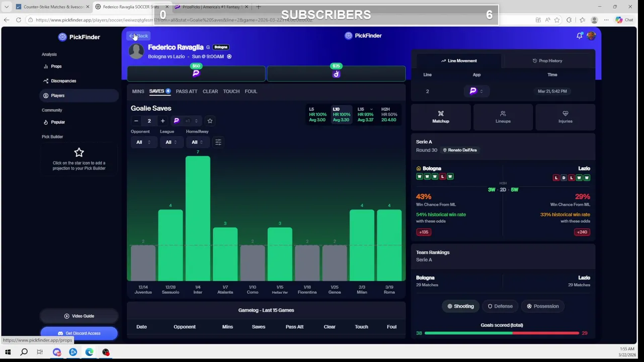Open Windows taskbar search

point(24,352)
